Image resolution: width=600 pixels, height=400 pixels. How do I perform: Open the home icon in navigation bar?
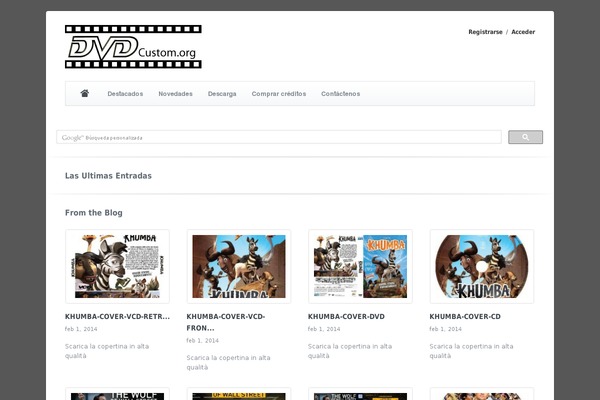(85, 93)
